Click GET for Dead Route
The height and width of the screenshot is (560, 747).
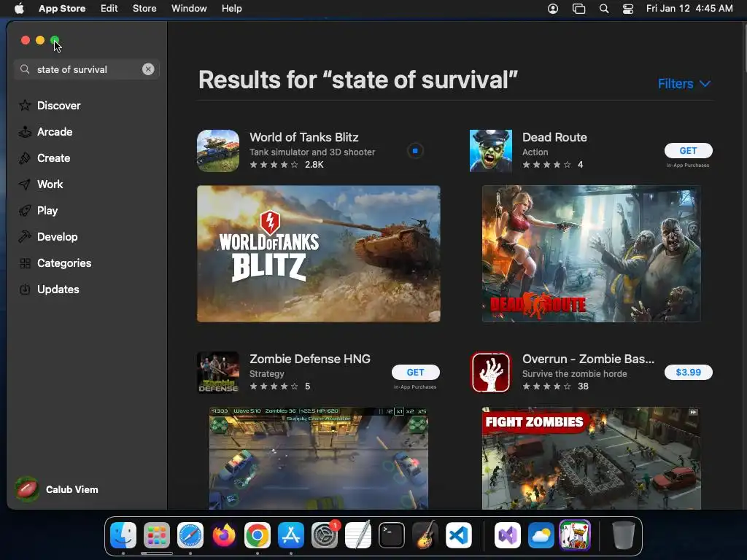coord(689,150)
